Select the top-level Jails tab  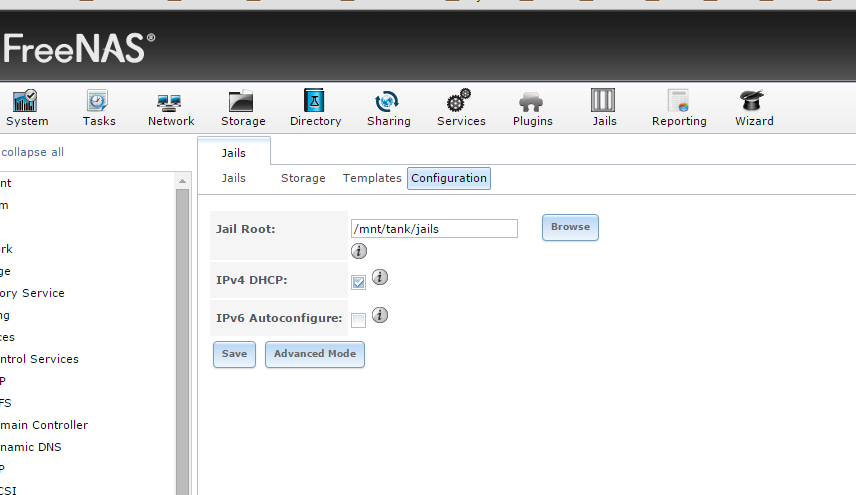tap(234, 152)
